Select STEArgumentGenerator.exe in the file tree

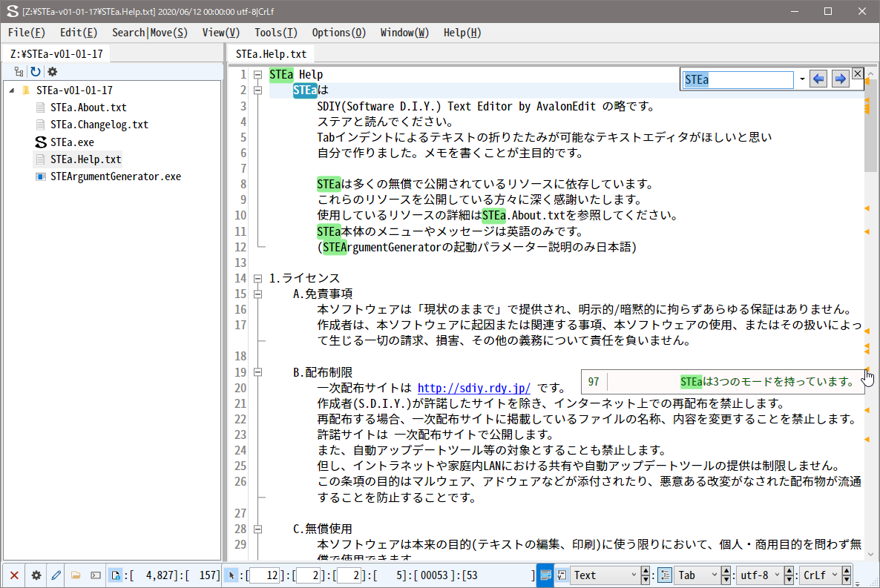116,176
